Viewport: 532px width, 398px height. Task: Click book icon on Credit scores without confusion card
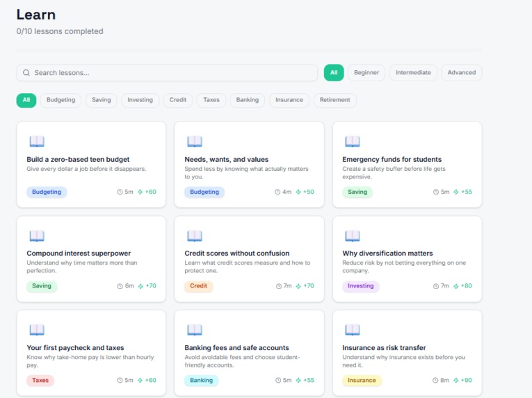tap(195, 235)
